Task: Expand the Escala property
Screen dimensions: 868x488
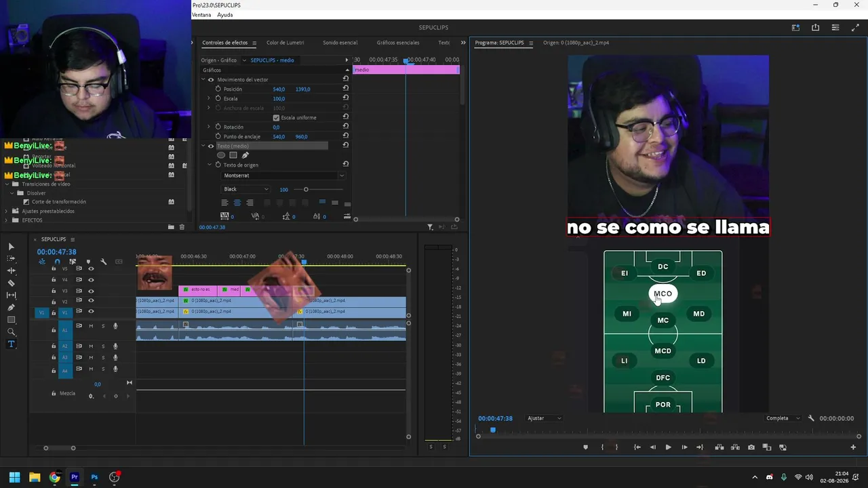Action: tap(209, 98)
